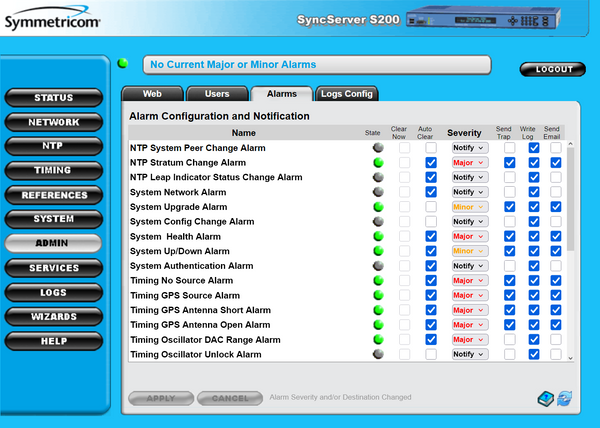600x428 pixels.
Task: Click the green alarm status indicator at top
Action: [123, 64]
